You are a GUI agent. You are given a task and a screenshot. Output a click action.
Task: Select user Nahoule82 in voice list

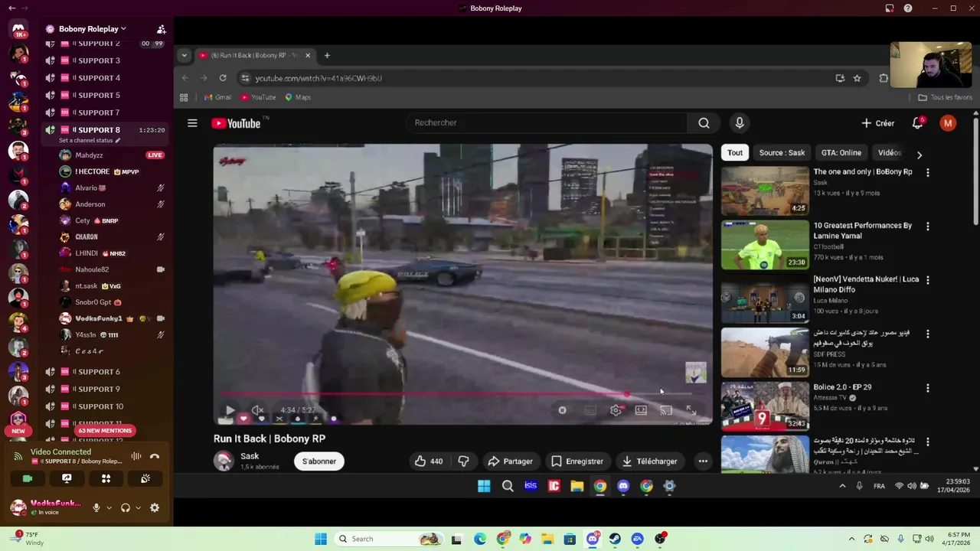111,269
